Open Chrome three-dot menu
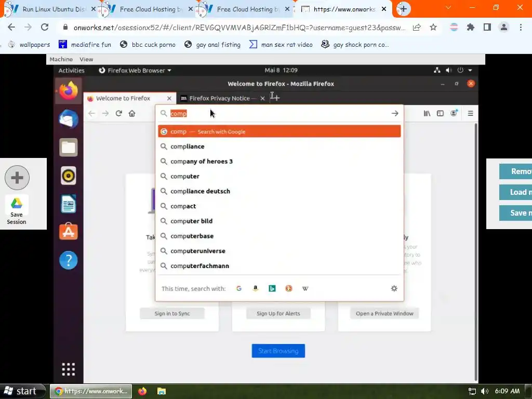Screen dimensions: 532x399 [521, 28]
